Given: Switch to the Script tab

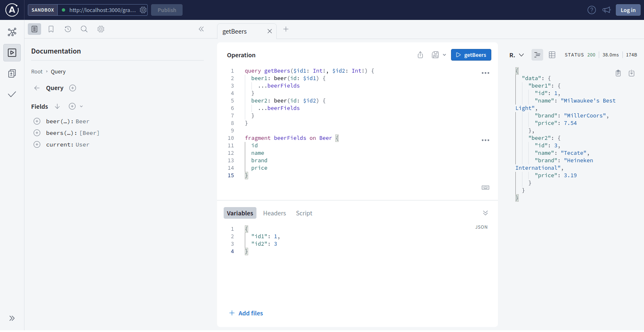Looking at the screenshot, I should 304,213.
